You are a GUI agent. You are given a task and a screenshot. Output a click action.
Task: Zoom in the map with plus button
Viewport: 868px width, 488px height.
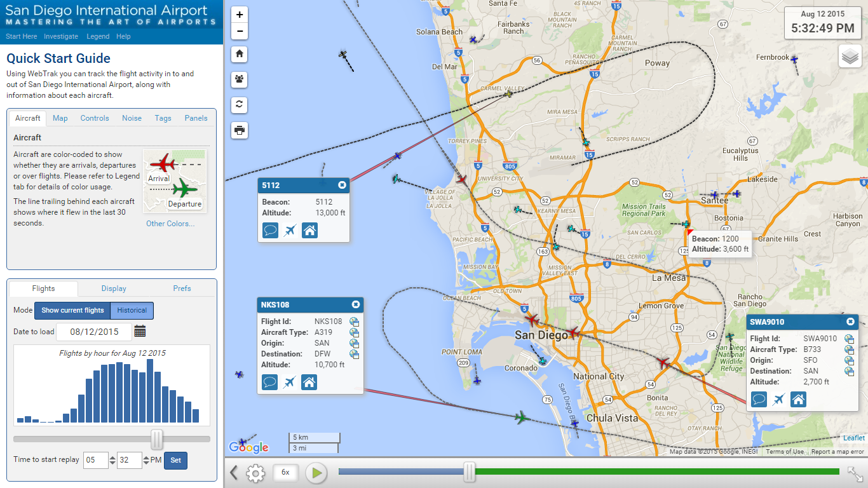(240, 15)
